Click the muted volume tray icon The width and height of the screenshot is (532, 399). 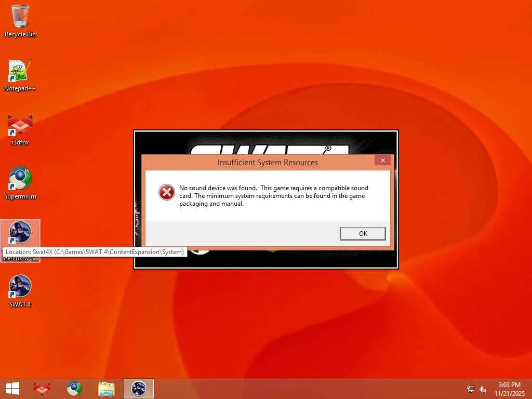tap(483, 389)
